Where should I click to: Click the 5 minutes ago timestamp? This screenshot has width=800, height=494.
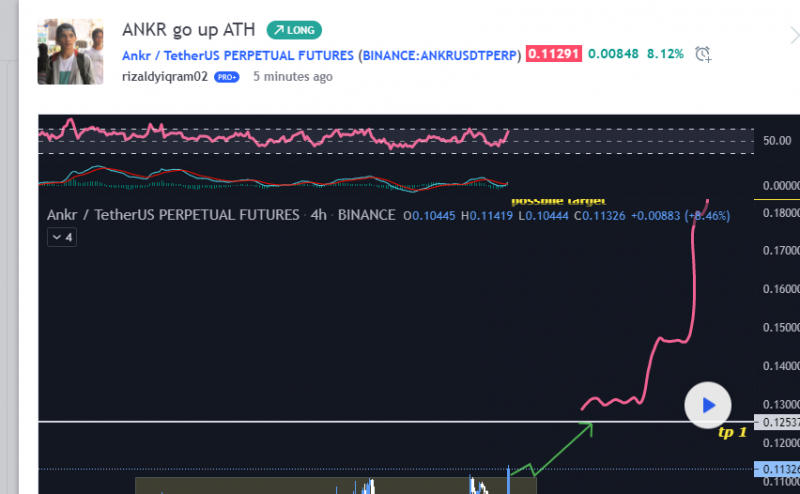tap(293, 76)
